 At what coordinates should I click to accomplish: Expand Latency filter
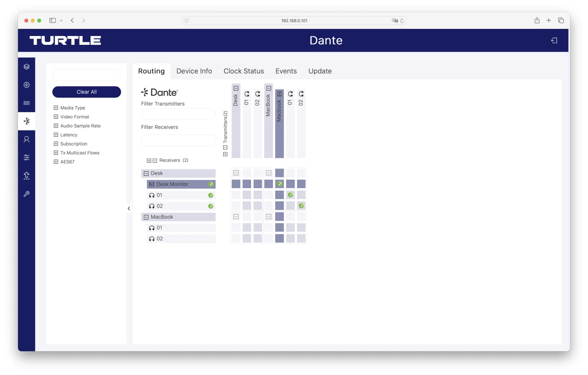tap(56, 135)
